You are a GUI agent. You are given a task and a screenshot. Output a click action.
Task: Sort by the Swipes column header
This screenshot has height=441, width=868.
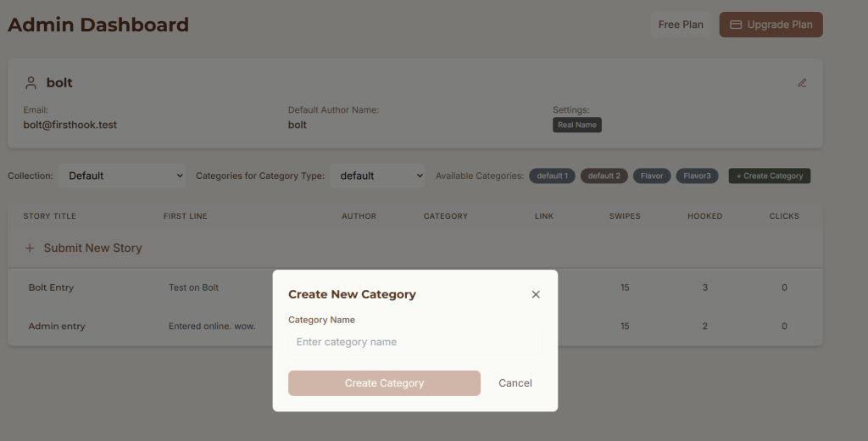[625, 216]
